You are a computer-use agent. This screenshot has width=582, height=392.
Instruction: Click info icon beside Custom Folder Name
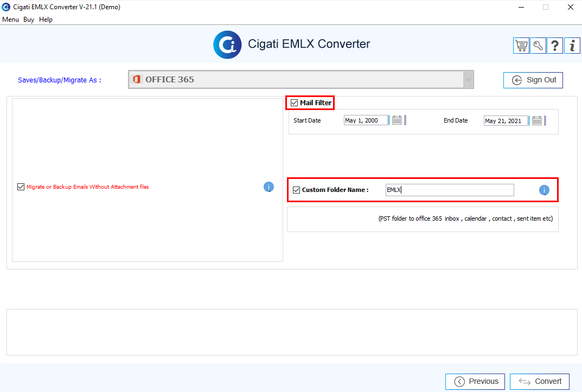pyautogui.click(x=544, y=190)
